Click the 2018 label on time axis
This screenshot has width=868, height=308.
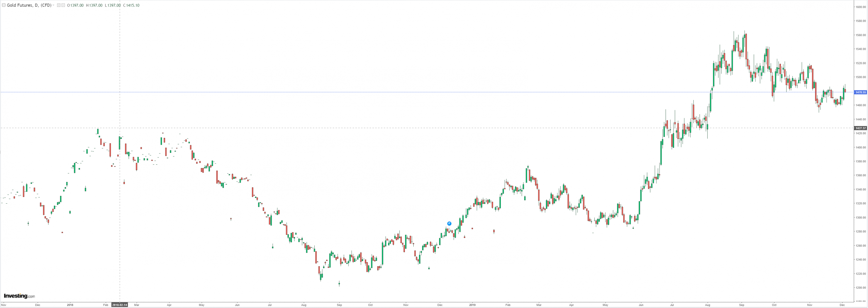click(70, 305)
